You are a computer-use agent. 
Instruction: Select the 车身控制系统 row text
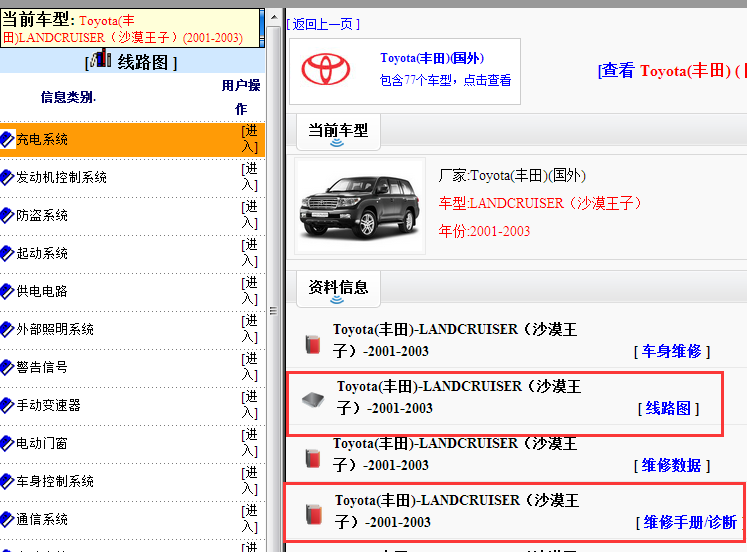point(55,481)
